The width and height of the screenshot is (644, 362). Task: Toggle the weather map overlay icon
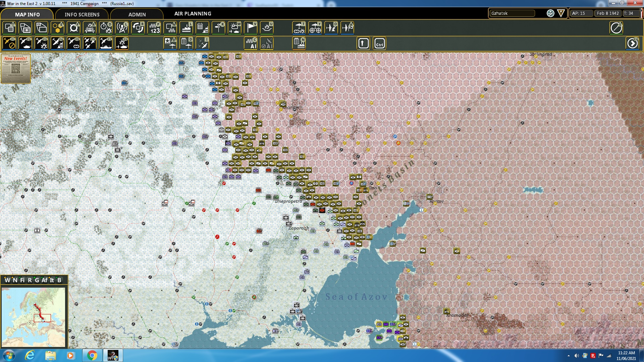coord(234,28)
